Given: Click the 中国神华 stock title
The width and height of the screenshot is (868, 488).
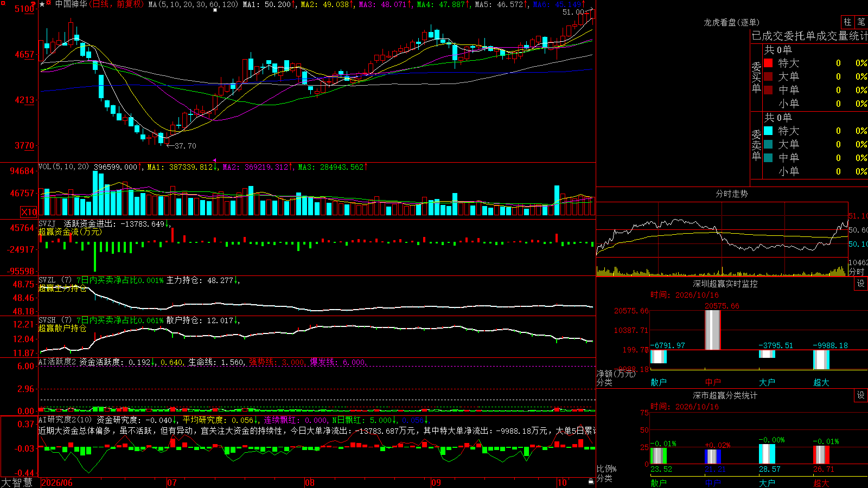Looking at the screenshot, I should point(71,4).
